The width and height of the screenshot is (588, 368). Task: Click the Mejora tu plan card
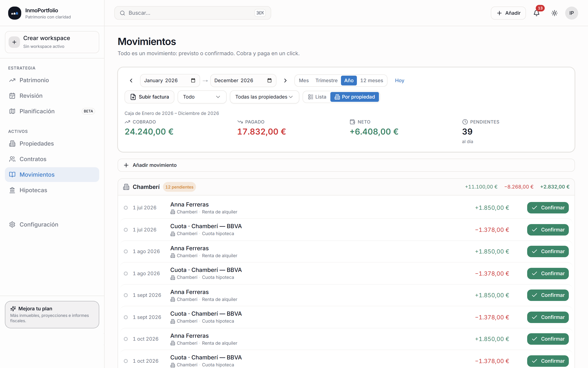(52, 315)
